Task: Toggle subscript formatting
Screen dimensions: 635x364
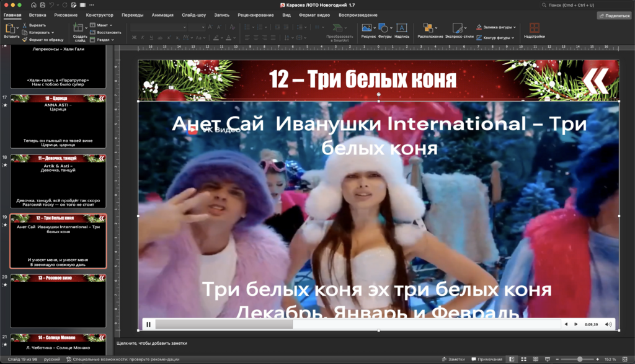Action: [x=177, y=38]
